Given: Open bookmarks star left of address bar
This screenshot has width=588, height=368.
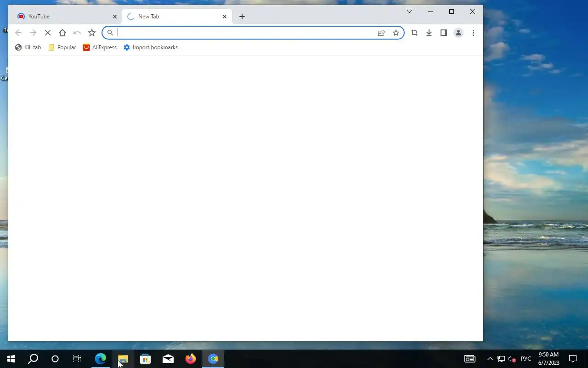Looking at the screenshot, I should pos(92,33).
